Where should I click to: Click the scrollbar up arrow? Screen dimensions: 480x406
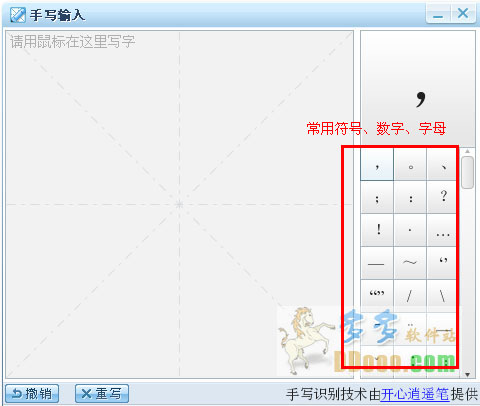click(467, 151)
